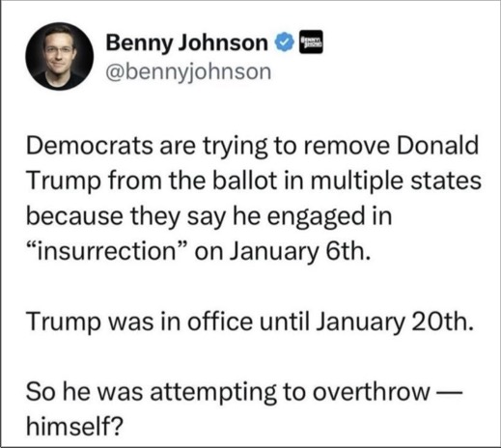Click the quoted word "insurrection"
Image resolution: width=501 pixels, height=448 pixels.
tap(107, 251)
